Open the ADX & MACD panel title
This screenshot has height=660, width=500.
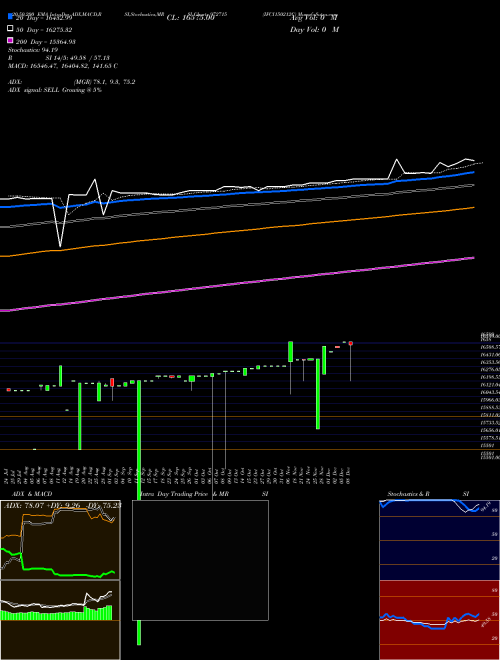pos(32,494)
